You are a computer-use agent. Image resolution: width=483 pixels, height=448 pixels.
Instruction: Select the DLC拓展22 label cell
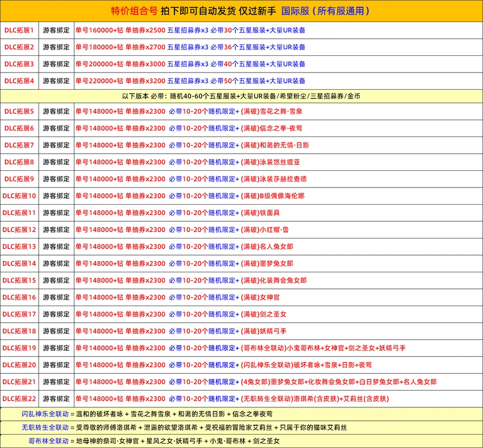pyautogui.click(x=19, y=399)
